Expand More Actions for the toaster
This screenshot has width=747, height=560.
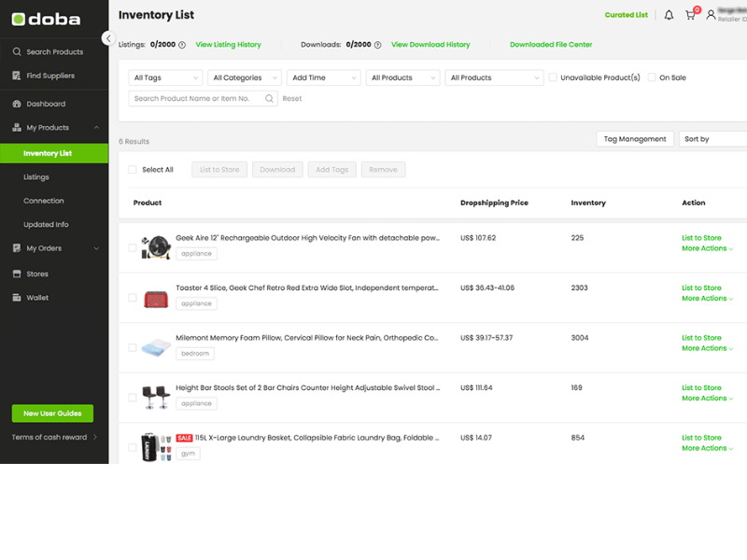coord(707,299)
